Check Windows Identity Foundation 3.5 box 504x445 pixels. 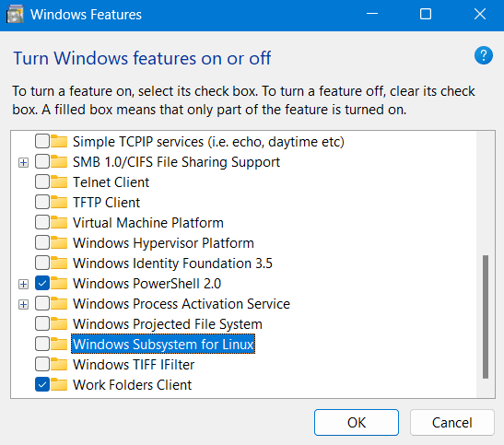[x=42, y=263]
